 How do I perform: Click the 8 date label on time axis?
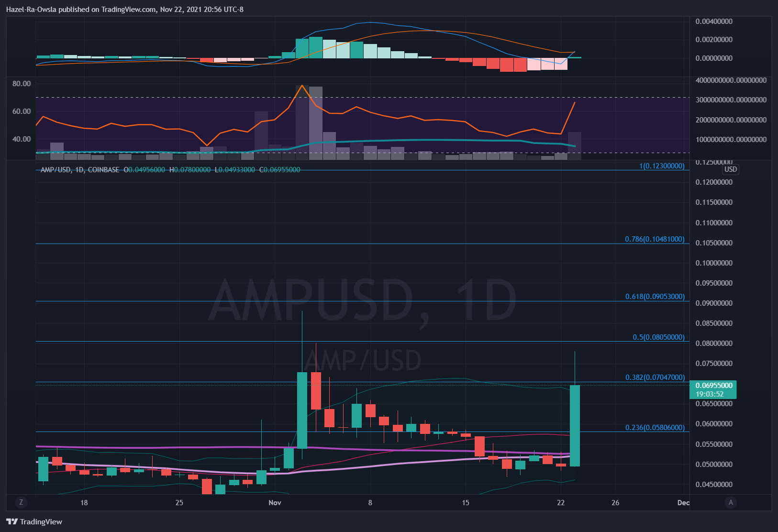point(370,502)
